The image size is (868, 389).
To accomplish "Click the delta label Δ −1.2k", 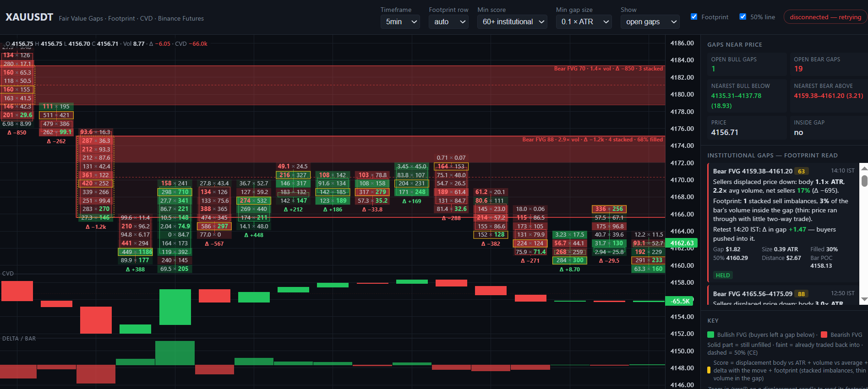I will (96, 227).
